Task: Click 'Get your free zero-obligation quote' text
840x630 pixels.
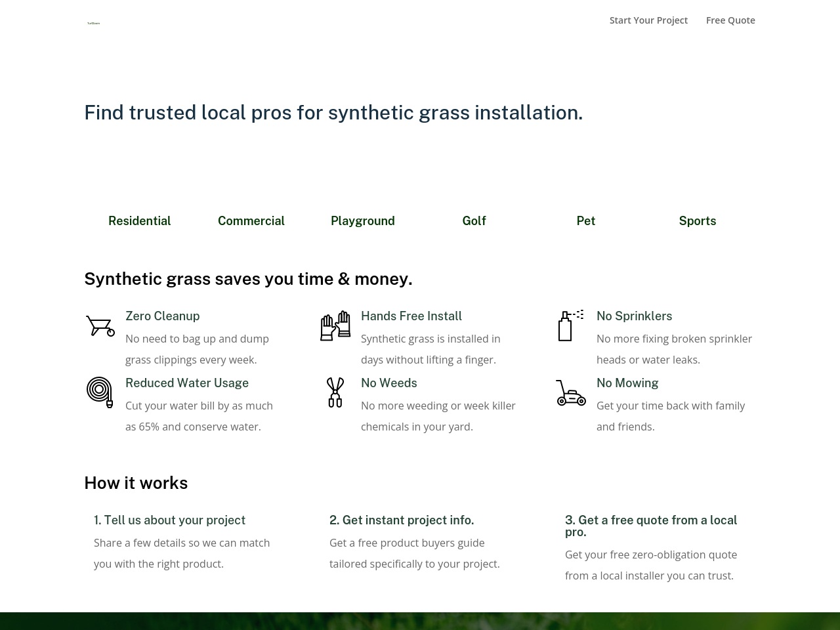Action: (x=651, y=565)
